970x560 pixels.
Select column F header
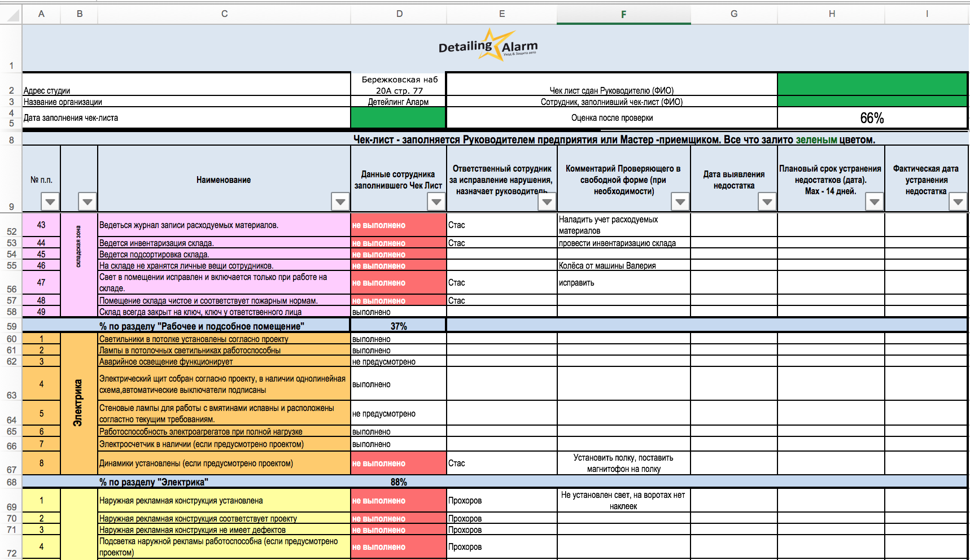(623, 14)
